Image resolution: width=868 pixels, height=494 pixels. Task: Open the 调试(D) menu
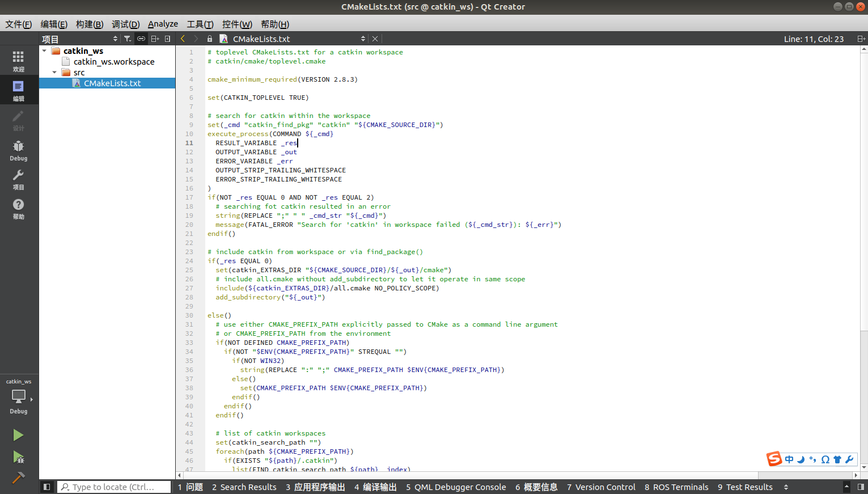[125, 24]
